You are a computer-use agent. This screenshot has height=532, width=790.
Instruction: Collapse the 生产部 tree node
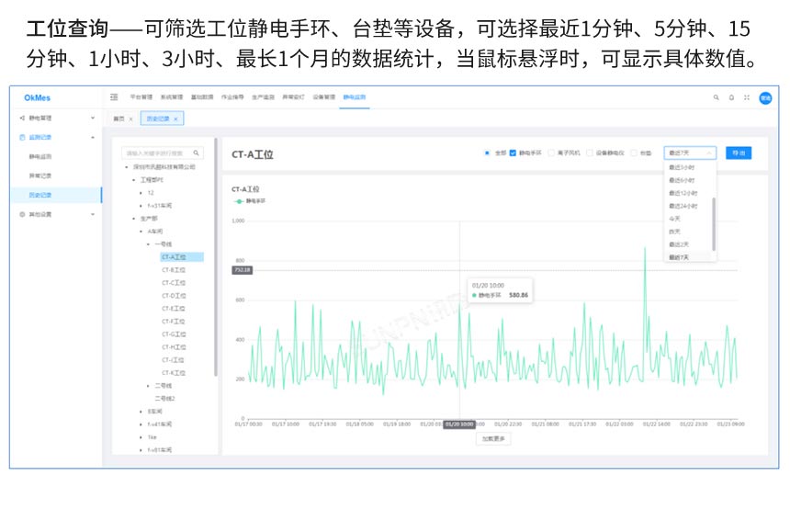[134, 219]
